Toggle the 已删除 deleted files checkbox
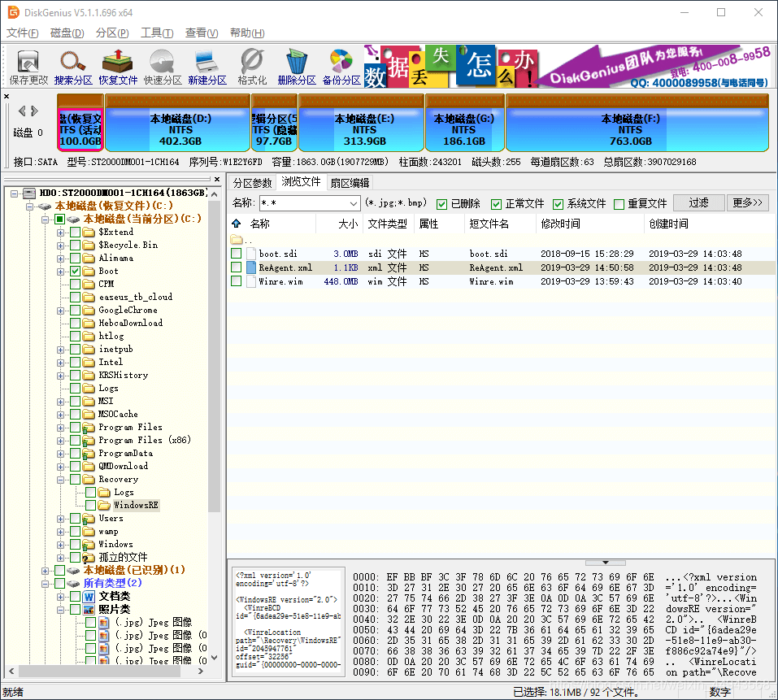 point(441,204)
